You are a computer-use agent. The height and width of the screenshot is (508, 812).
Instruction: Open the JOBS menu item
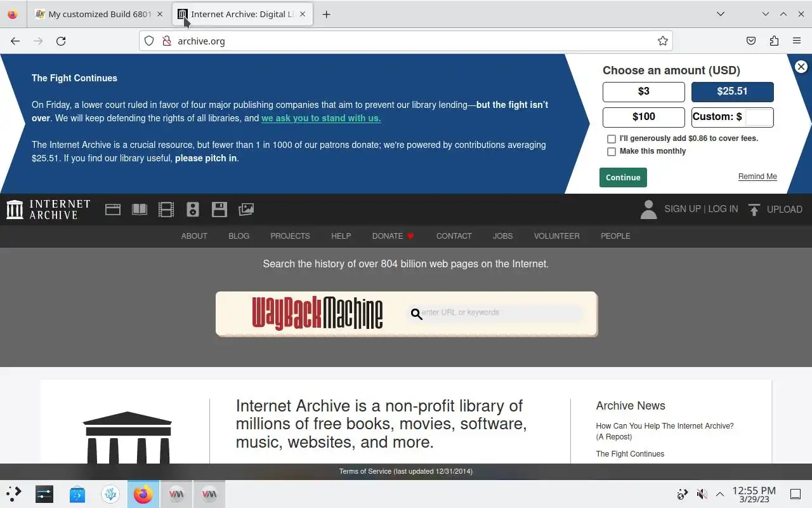click(502, 236)
